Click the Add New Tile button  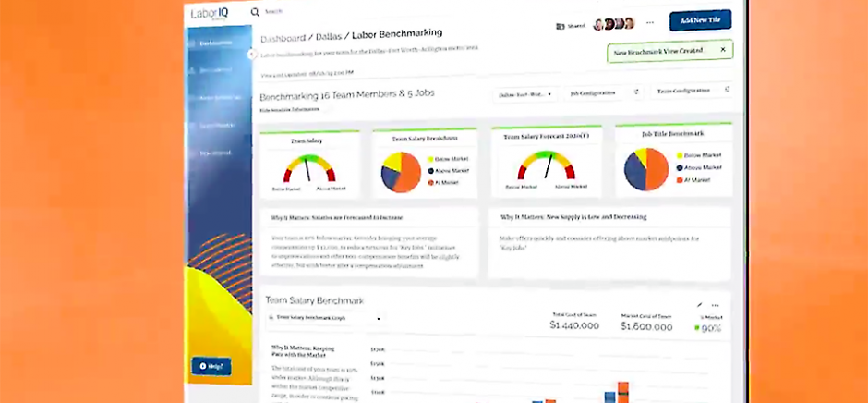click(x=700, y=20)
